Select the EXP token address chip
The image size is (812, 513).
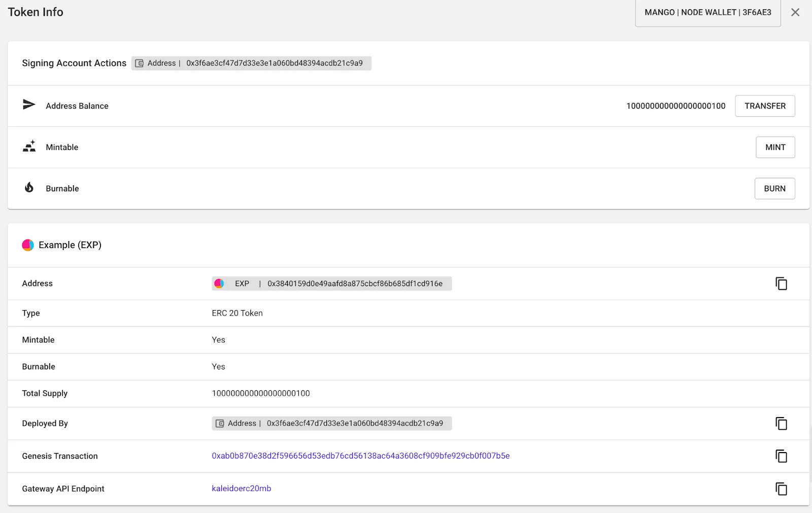pyautogui.click(x=331, y=284)
